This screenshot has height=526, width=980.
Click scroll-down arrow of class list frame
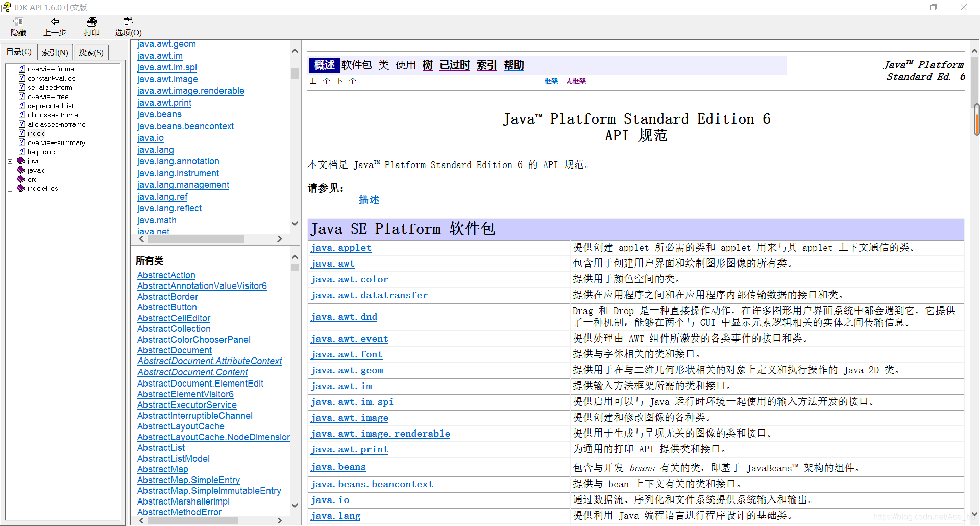295,505
